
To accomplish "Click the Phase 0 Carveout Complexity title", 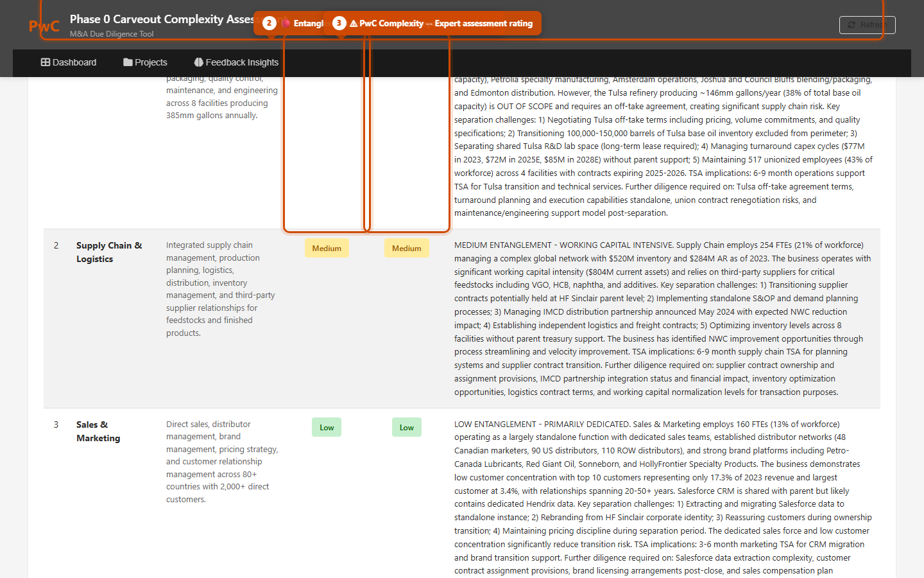I will point(162,19).
